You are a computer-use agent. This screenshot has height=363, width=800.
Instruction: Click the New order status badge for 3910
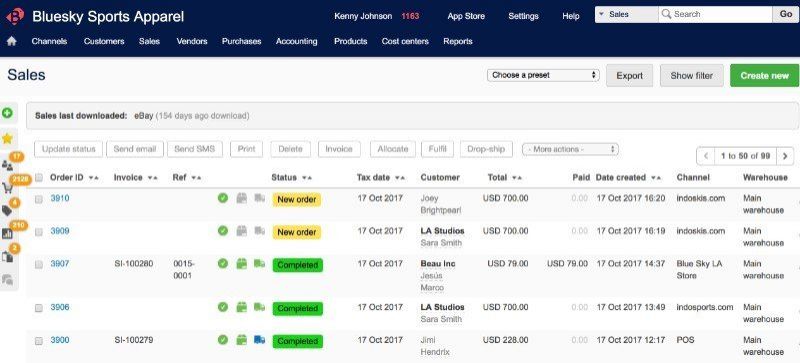(296, 200)
